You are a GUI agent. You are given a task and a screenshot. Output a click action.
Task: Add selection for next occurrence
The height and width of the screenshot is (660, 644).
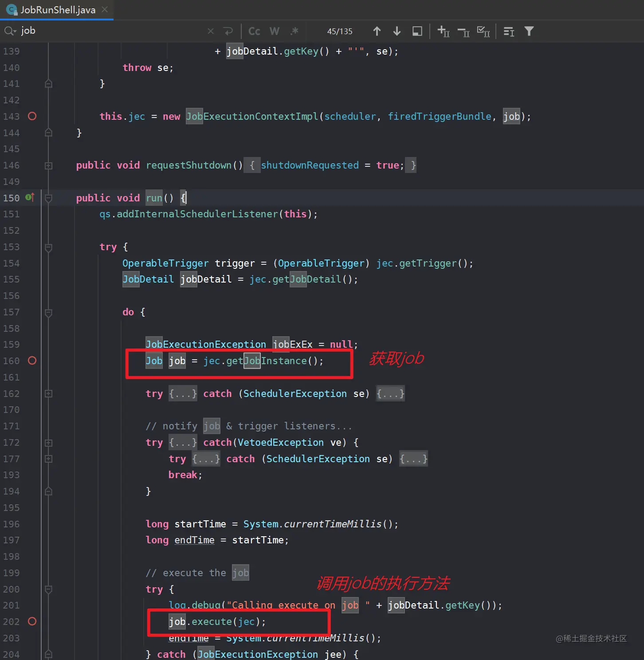coord(444,31)
